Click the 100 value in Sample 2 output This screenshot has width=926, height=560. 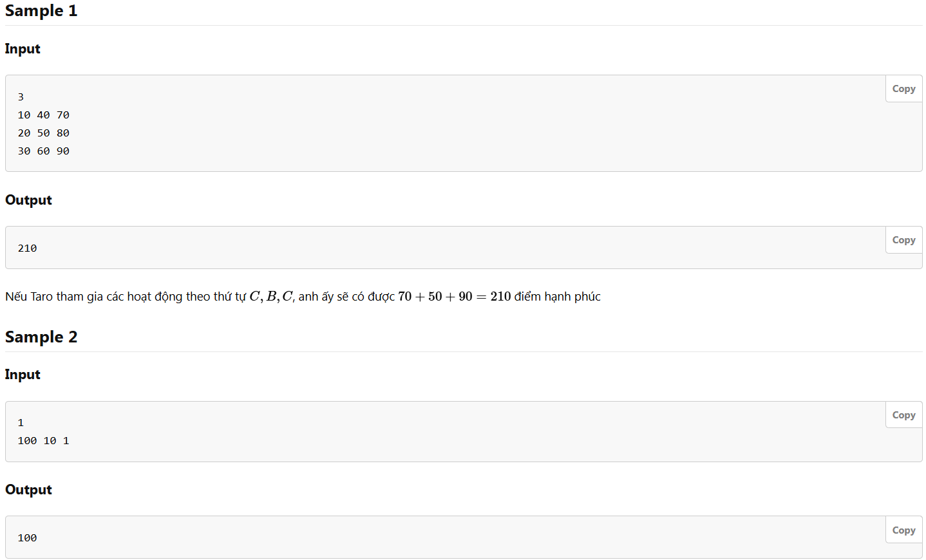click(27, 538)
